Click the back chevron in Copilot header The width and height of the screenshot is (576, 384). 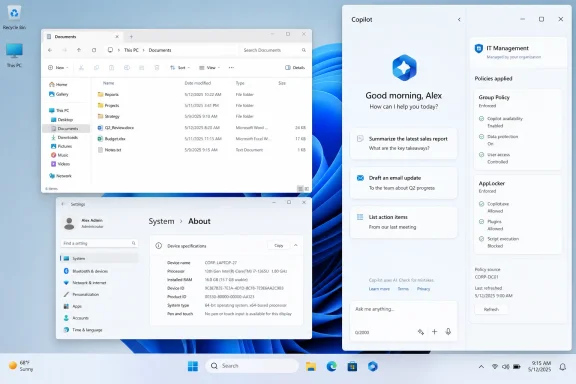pyautogui.click(x=459, y=19)
